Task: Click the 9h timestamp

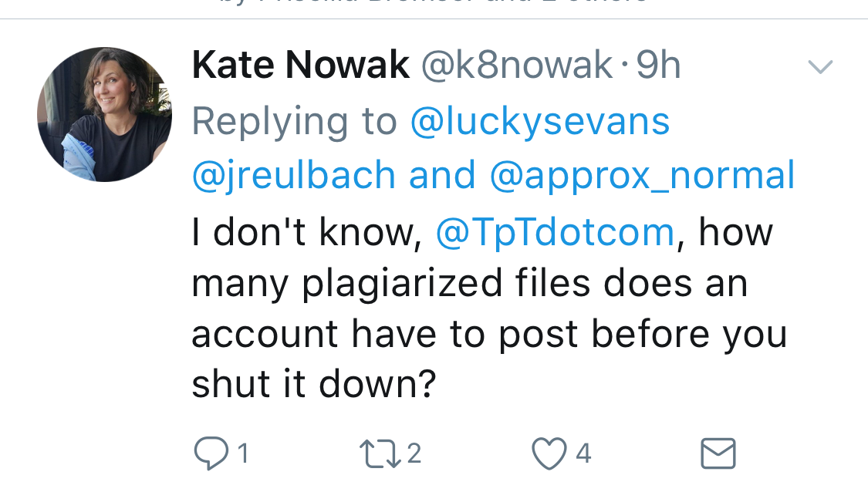Action: pos(658,66)
